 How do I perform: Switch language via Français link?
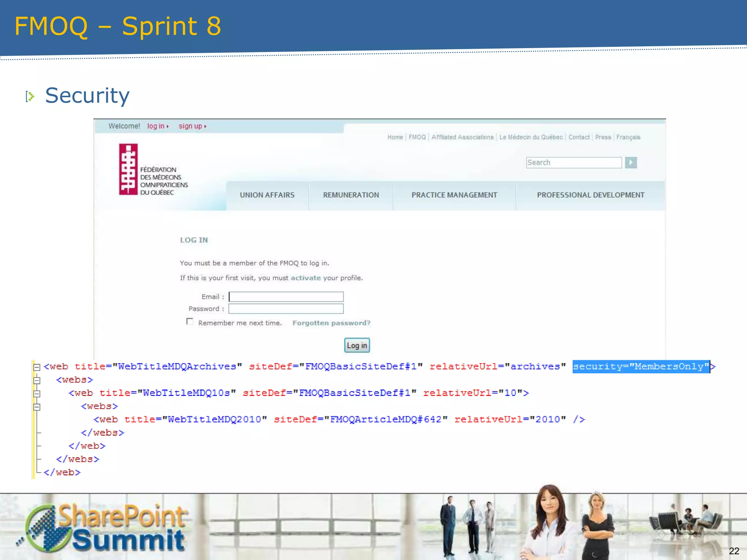628,137
